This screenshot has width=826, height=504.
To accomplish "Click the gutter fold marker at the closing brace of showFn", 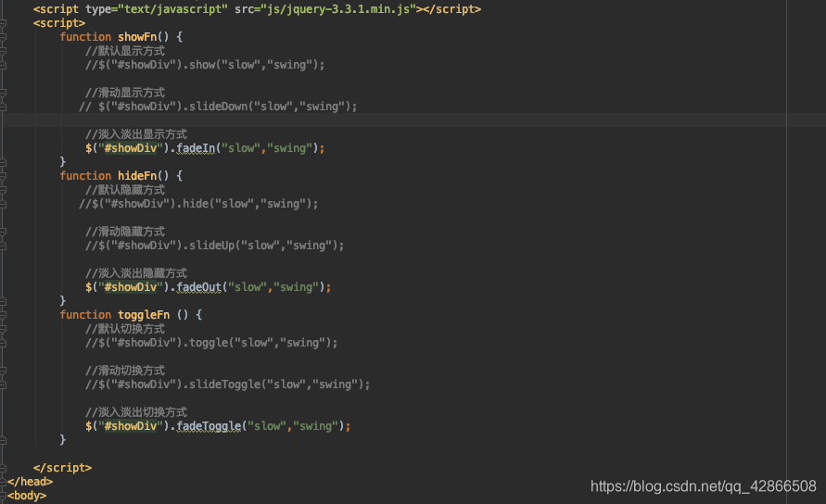I will click(x=3, y=162).
